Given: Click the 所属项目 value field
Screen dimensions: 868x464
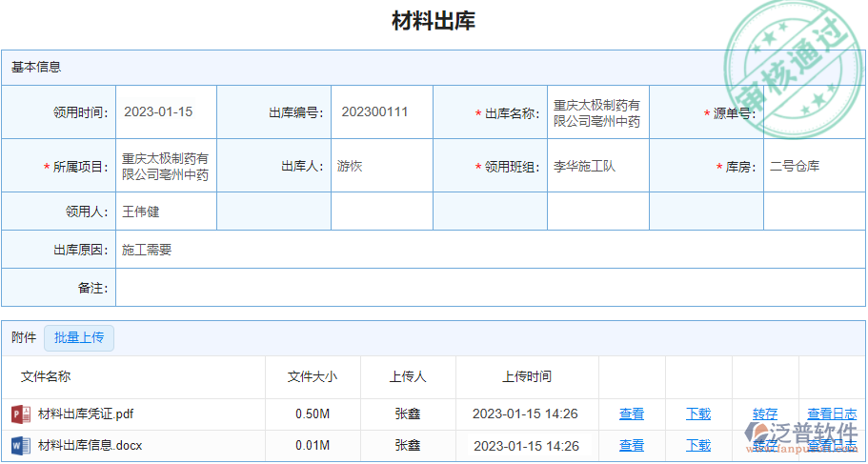Looking at the screenshot, I should pyautogui.click(x=166, y=166).
